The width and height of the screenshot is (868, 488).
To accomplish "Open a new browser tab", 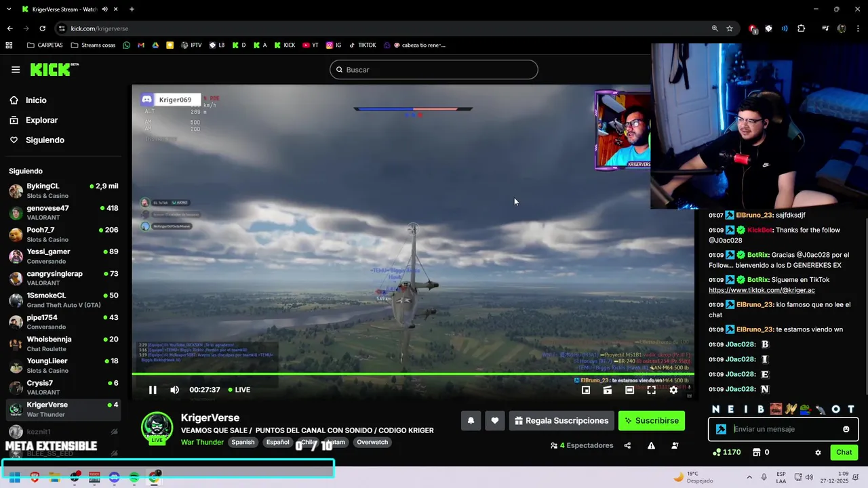I will click(132, 9).
